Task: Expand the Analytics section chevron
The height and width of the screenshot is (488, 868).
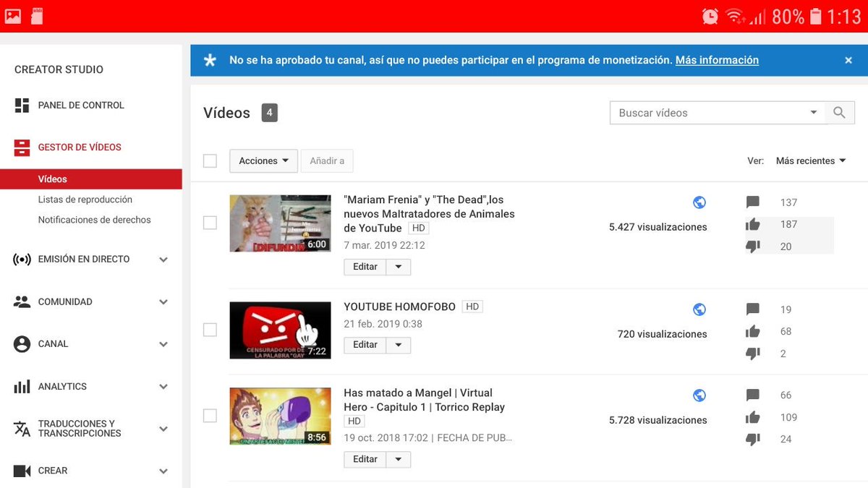Action: [163, 387]
